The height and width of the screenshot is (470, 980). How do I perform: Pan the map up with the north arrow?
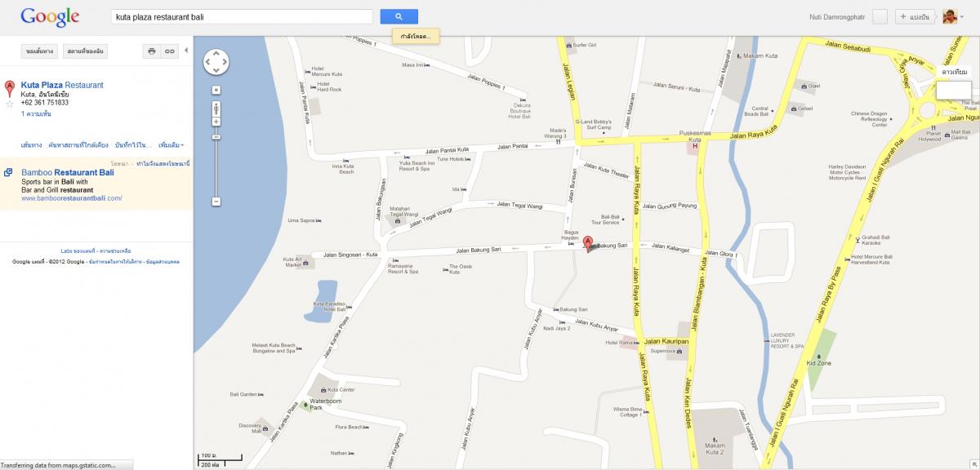216,54
